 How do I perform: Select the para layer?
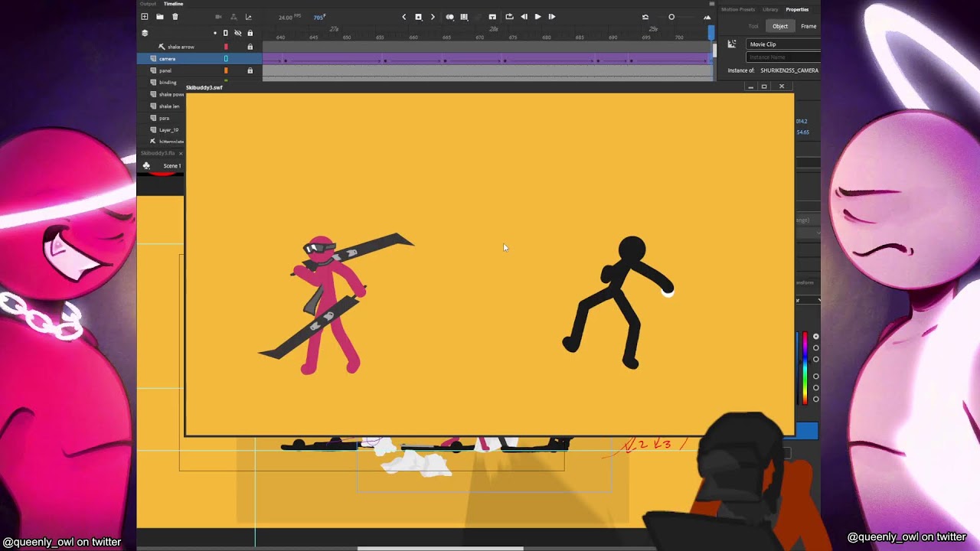coord(164,118)
